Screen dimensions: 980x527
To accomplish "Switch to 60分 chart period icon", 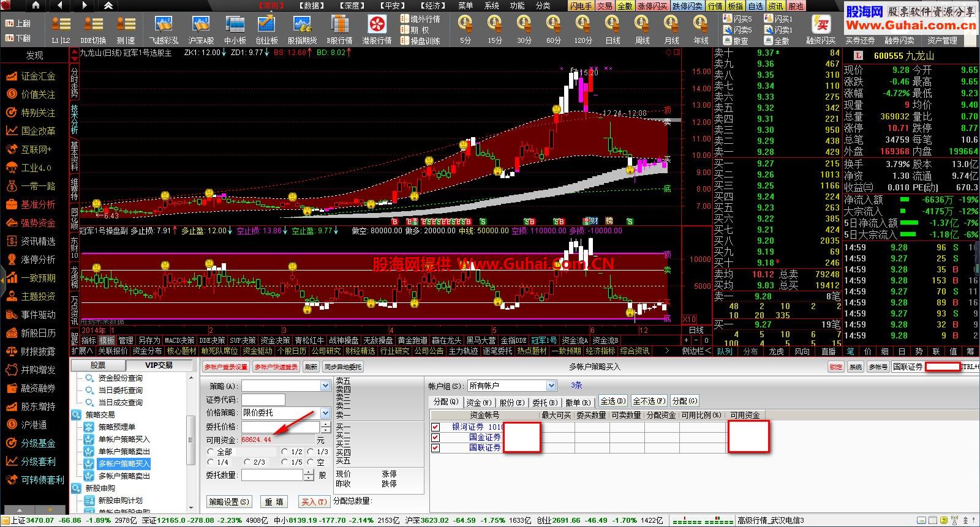I will click(x=554, y=29).
